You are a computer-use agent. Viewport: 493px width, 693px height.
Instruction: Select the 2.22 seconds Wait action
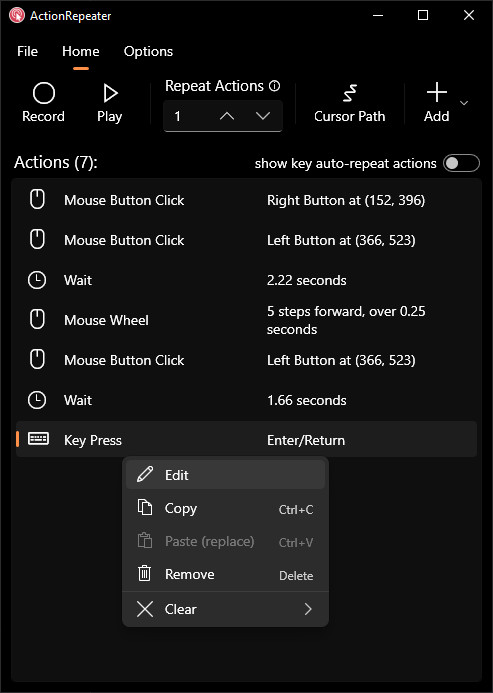246,280
